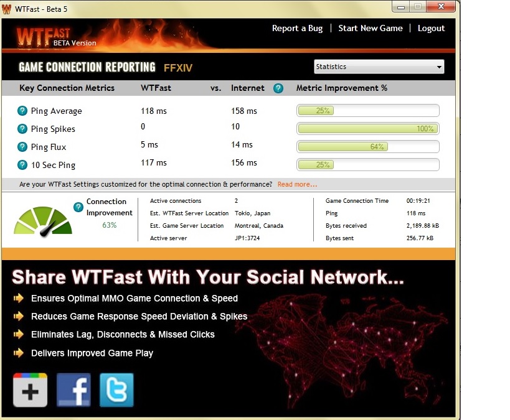Click the '158 ms' Internet ping average value
510x420 pixels.
coord(244,111)
